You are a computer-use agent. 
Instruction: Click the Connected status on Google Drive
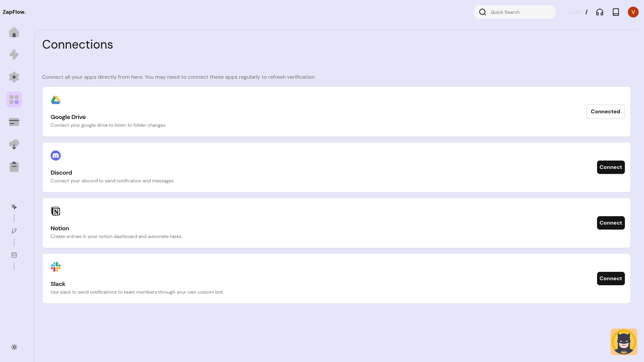[x=605, y=111]
